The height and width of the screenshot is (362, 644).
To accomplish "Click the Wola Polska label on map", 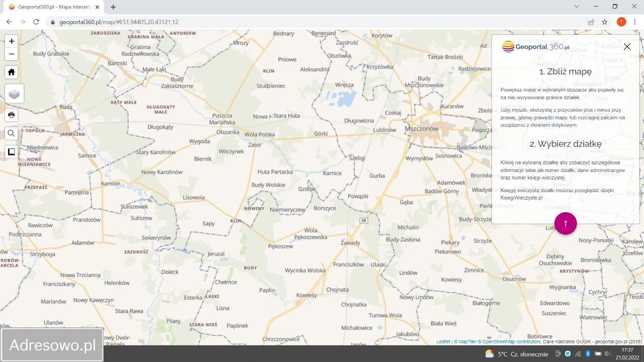I will click(x=260, y=135).
